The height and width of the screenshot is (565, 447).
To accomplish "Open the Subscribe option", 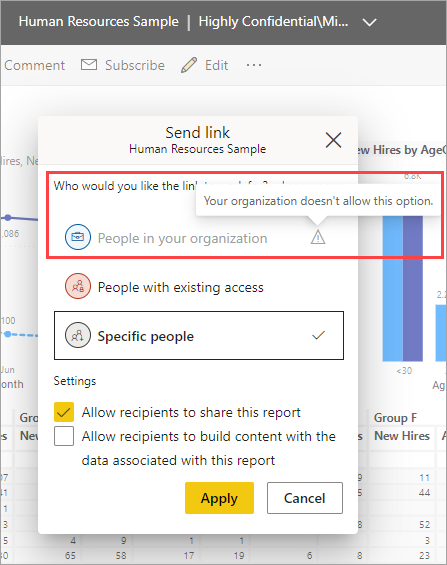I will tap(134, 65).
